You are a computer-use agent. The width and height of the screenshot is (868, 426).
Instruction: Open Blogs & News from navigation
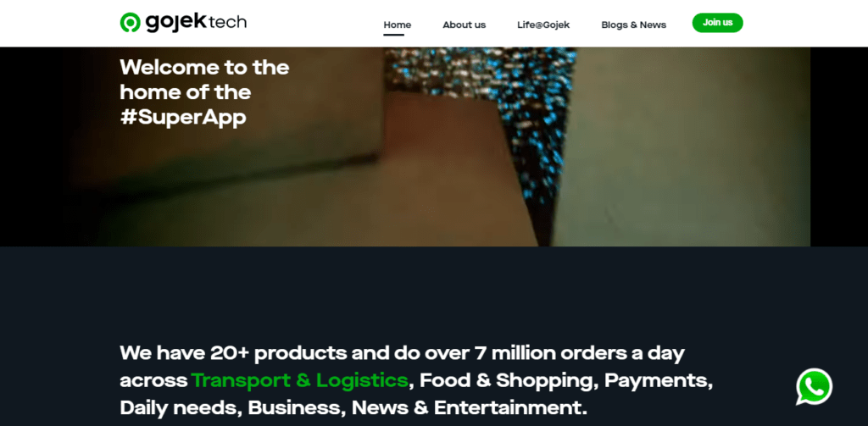634,25
